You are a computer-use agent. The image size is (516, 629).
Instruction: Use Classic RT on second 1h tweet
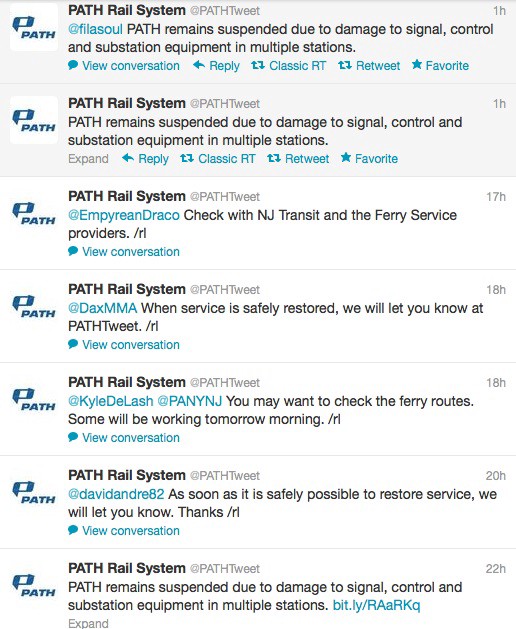tap(218, 158)
